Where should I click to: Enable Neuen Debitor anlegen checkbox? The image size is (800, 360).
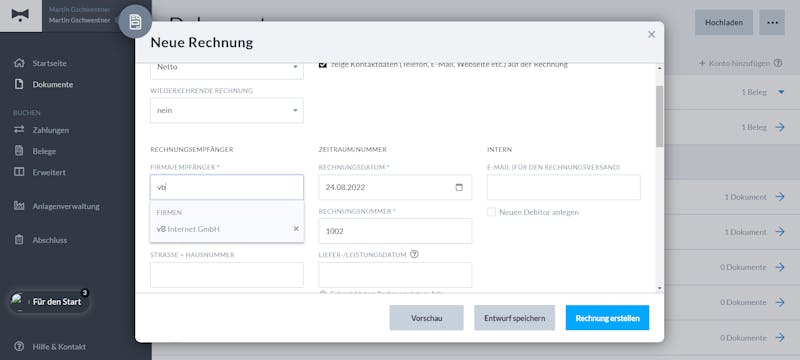491,212
